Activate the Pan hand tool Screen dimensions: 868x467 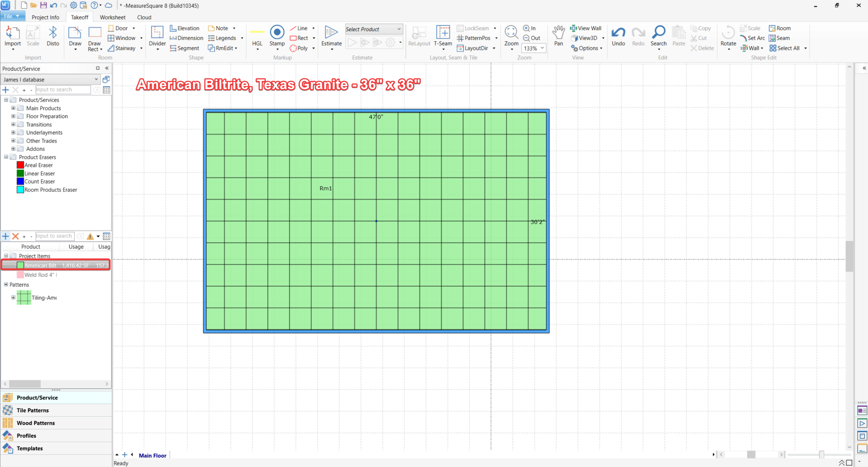click(559, 36)
